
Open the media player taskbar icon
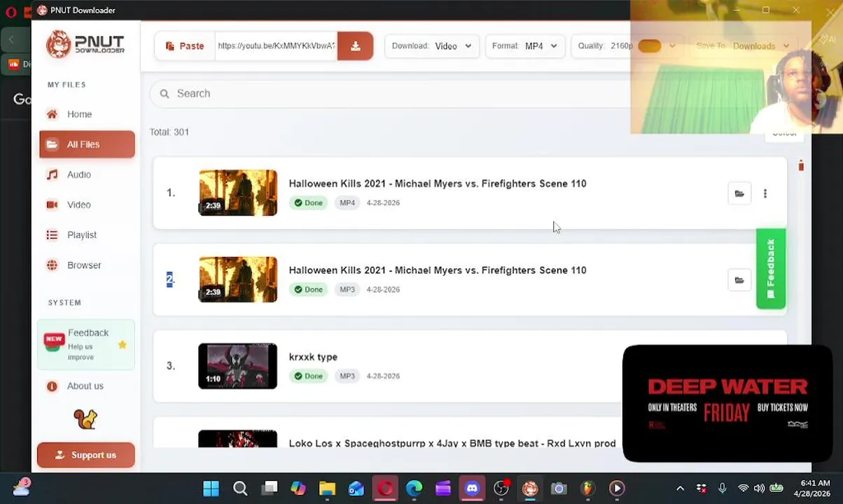click(x=617, y=488)
